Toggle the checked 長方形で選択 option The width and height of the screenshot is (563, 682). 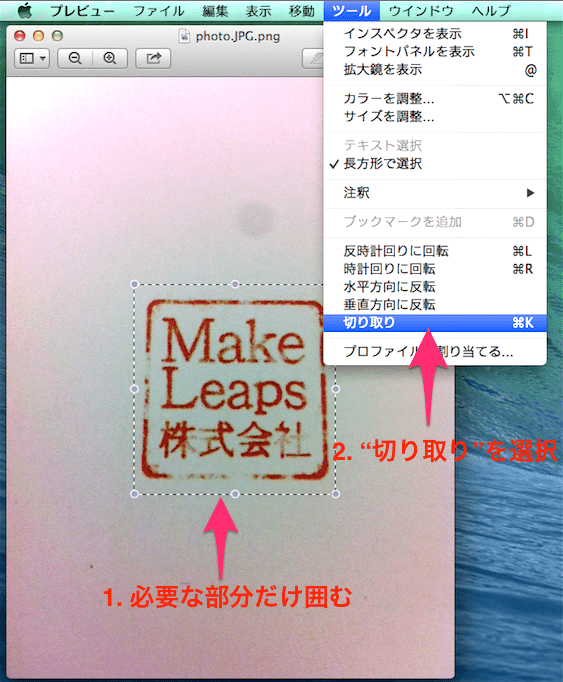coord(435,164)
